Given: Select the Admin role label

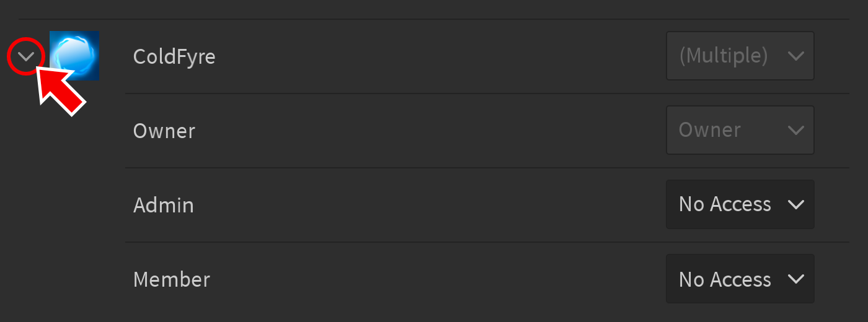Looking at the screenshot, I should point(164,206).
